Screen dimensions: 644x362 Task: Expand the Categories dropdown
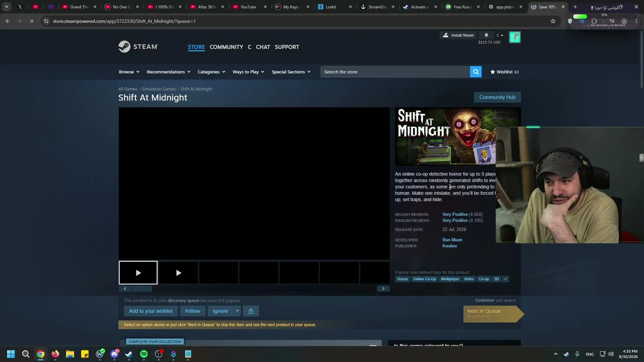211,72
